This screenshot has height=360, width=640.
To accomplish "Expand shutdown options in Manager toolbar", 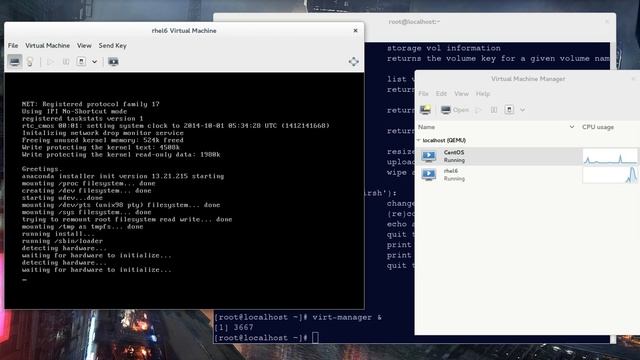I will click(522, 110).
